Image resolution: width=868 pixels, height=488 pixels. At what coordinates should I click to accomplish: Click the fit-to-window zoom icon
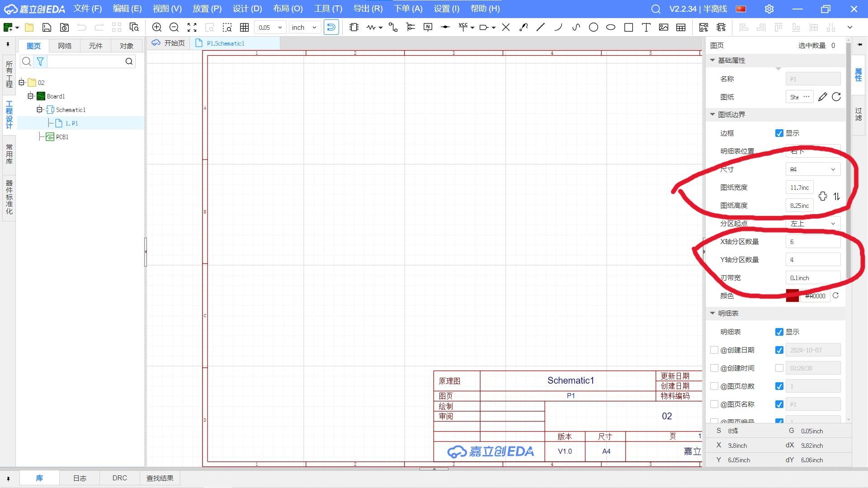point(192,28)
